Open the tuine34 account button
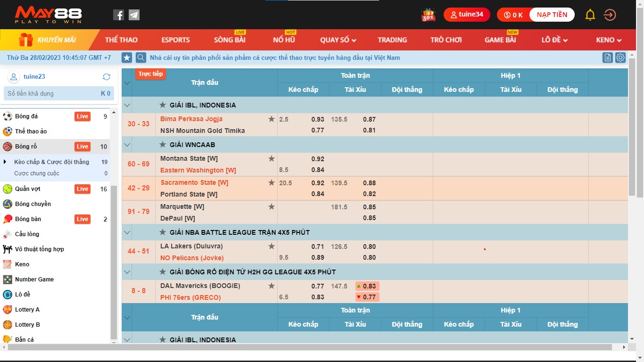 click(x=467, y=15)
